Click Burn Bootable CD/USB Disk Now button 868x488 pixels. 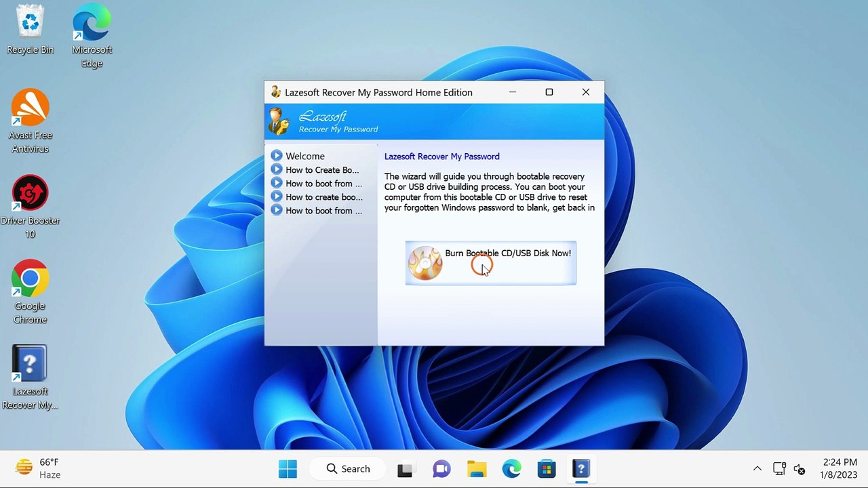(491, 263)
